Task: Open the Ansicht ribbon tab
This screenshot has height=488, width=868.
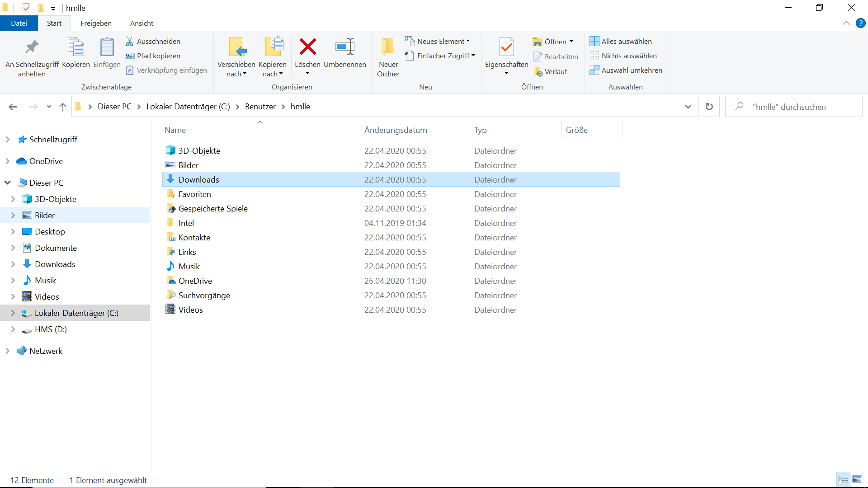Action: tap(142, 23)
